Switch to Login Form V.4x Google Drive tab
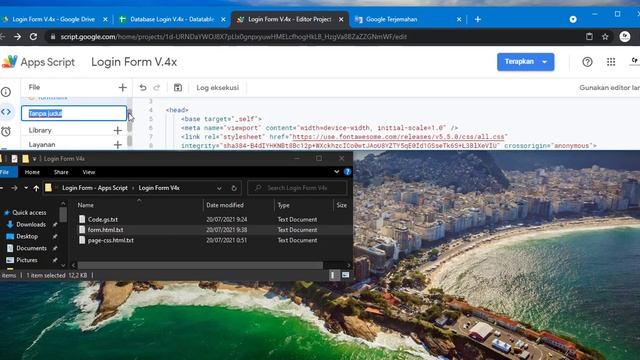Screen dimensions: 640x360 pos(53,19)
